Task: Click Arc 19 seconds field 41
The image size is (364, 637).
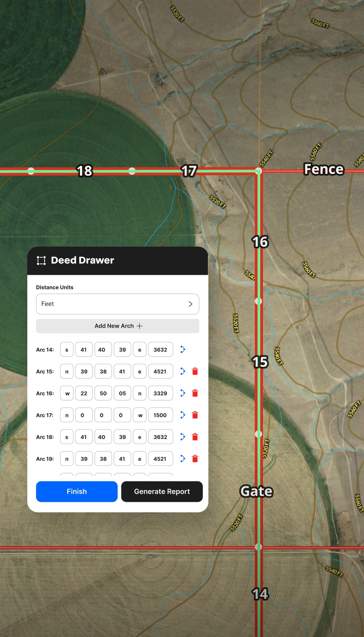Action: click(x=122, y=459)
